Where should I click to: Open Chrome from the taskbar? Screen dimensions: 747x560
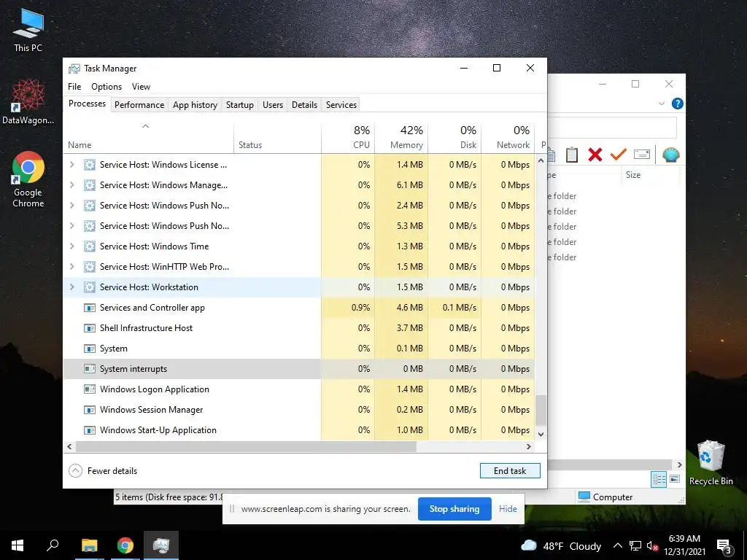point(125,545)
